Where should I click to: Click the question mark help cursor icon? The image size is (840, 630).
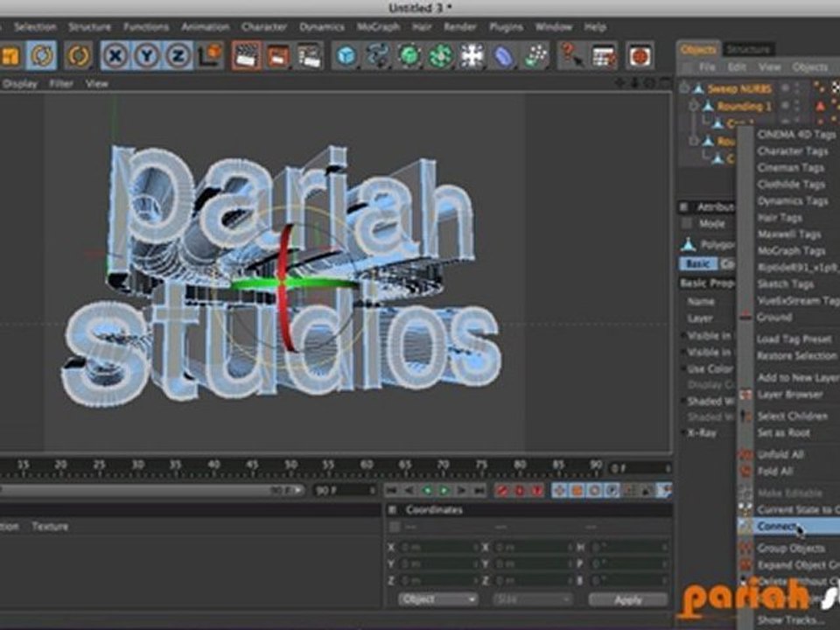[572, 56]
